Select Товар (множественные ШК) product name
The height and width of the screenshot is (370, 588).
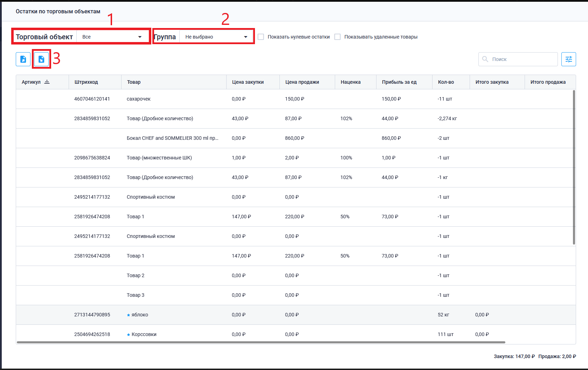pos(159,158)
